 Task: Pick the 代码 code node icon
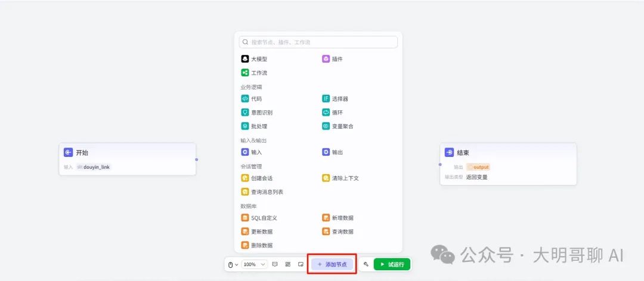(245, 98)
